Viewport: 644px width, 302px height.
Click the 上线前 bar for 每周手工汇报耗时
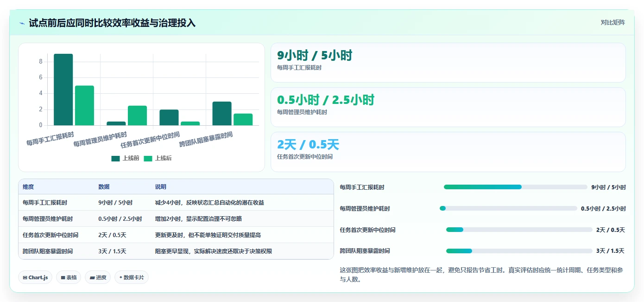(63, 90)
